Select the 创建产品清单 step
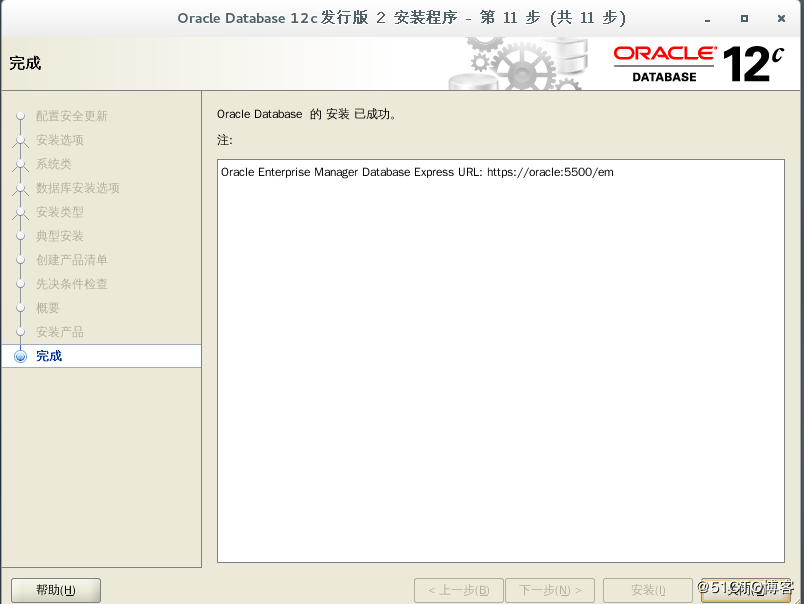 click(x=71, y=260)
